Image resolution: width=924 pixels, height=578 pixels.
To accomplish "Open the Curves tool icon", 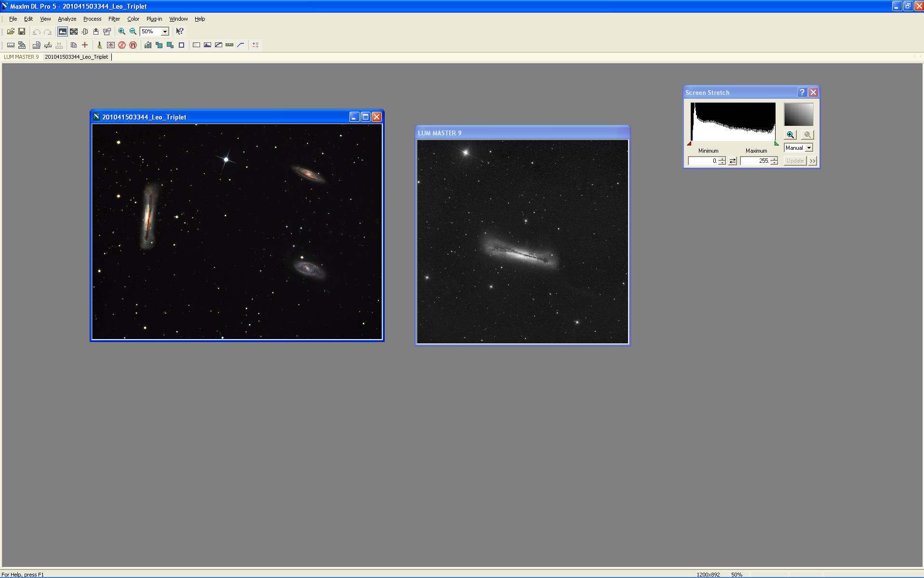I will (218, 45).
